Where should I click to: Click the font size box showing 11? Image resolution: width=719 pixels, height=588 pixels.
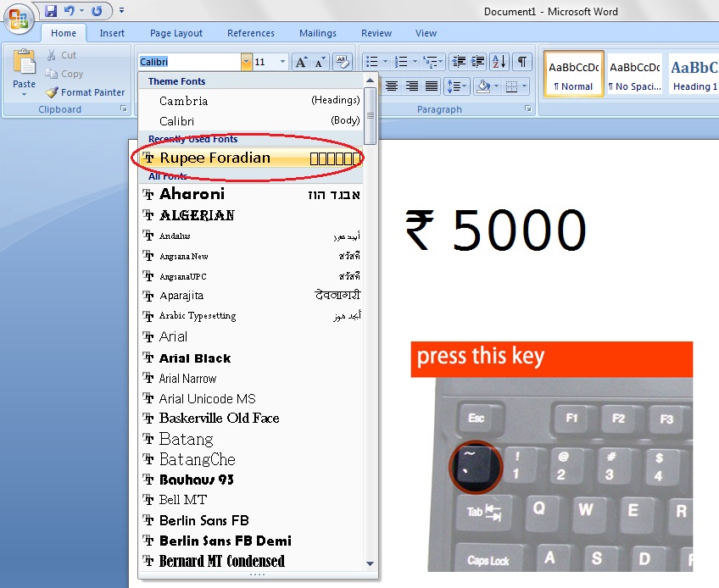click(x=265, y=62)
